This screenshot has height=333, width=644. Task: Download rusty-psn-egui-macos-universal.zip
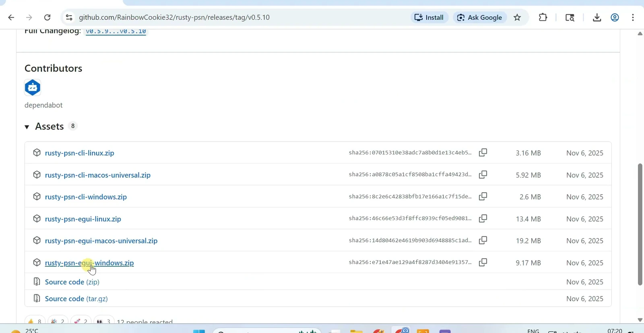coord(101,240)
